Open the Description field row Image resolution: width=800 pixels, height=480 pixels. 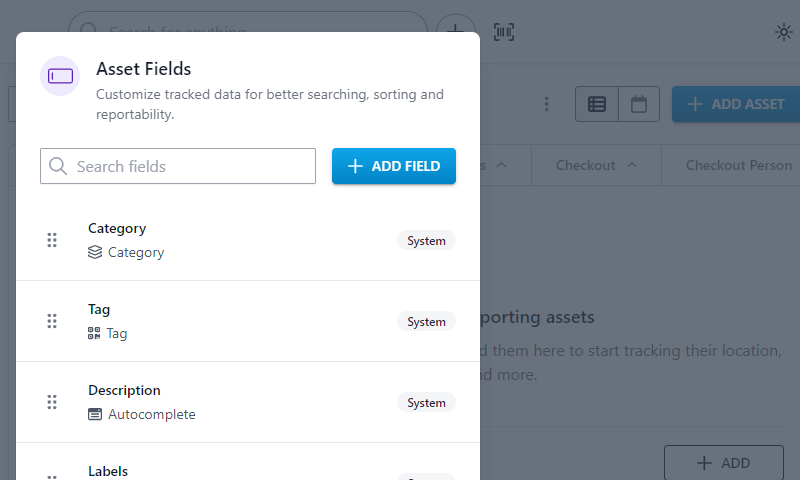point(248,402)
